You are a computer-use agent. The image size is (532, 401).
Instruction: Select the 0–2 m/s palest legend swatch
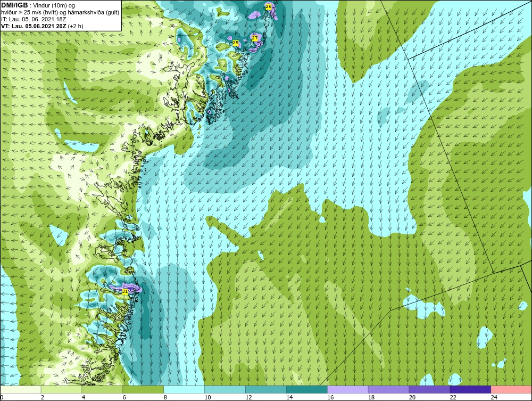pos(21,389)
